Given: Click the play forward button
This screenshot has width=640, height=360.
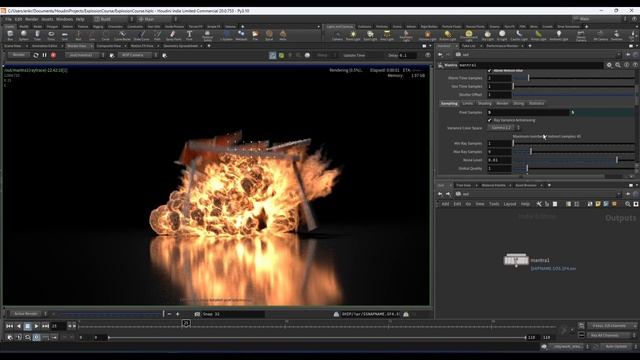Looking at the screenshot, I should pyautogui.click(x=36, y=326).
